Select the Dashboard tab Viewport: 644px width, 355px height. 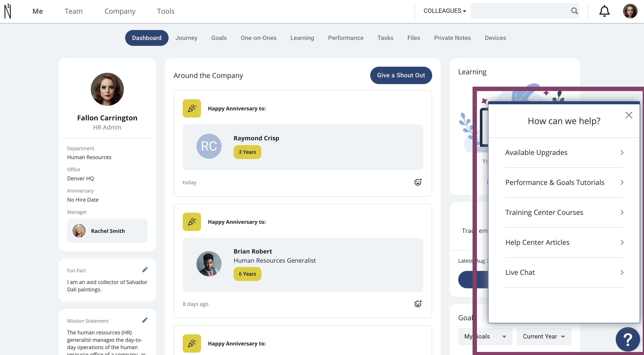coord(147,38)
